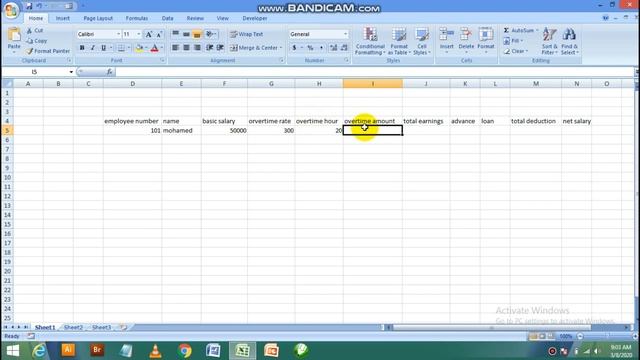Click the Top Align icon
Viewport: 640px width, 360px height.
pos(176,34)
